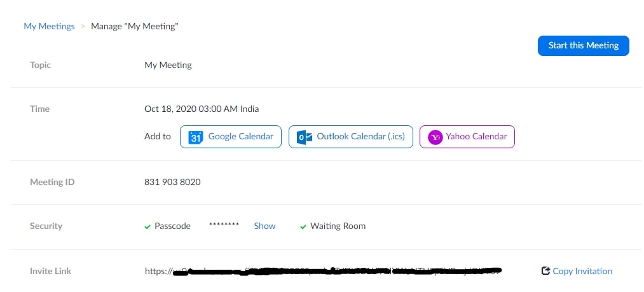Click the Google Calendar icon
The image size is (644, 292).
point(196,137)
